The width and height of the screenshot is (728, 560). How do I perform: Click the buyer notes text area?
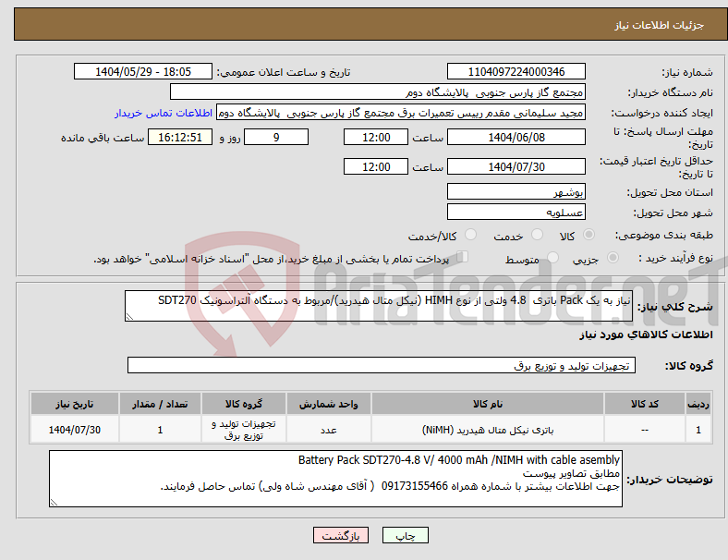tap(335, 479)
